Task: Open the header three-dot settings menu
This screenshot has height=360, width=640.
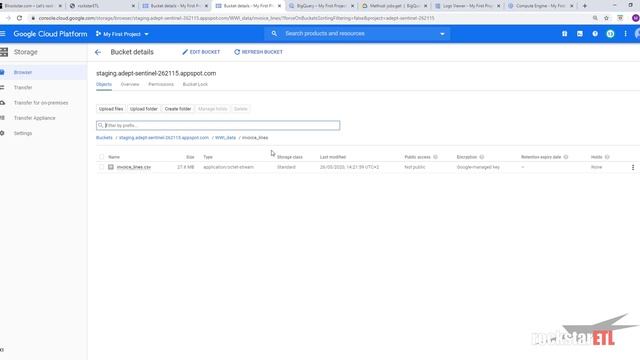Action: (x=625, y=34)
